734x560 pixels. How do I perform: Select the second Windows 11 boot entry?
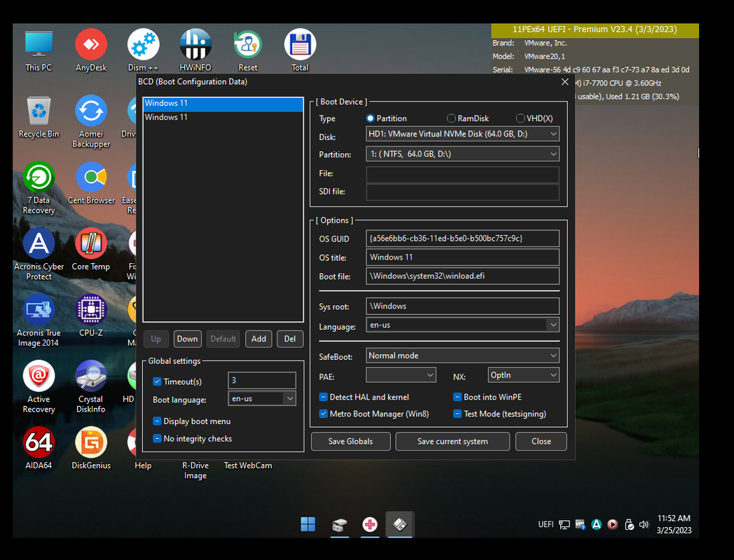(x=167, y=118)
